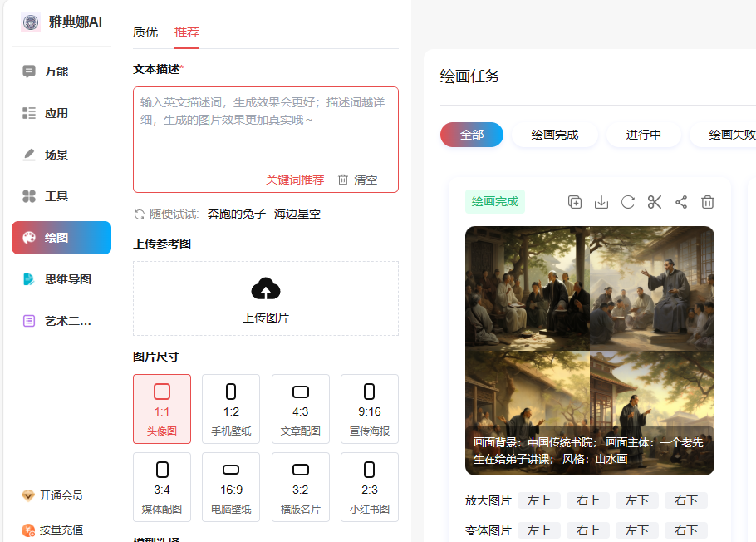Click 变体图片 右上 button
Image resolution: width=756 pixels, height=542 pixels.
(588, 530)
